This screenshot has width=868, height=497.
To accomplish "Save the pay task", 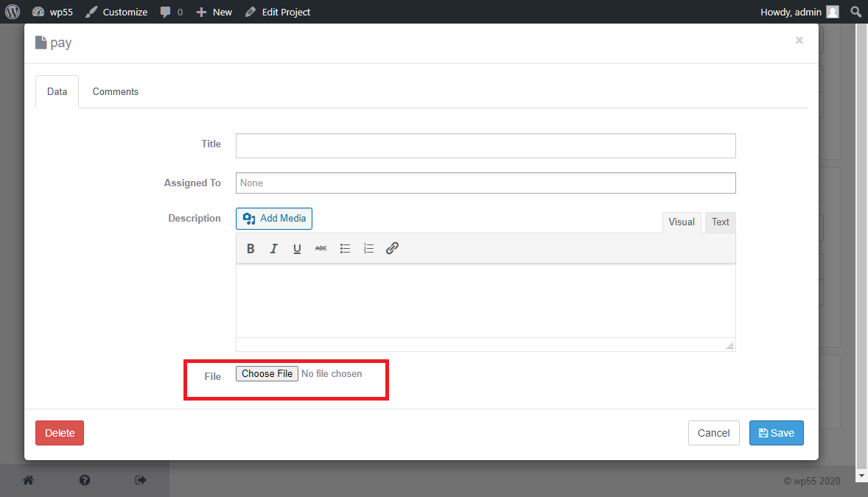I will 776,433.
